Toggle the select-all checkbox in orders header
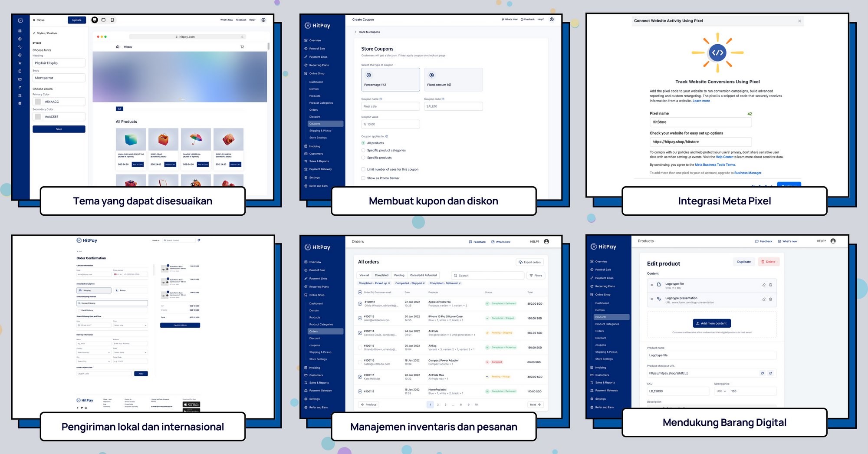868x454 pixels. pos(360,293)
